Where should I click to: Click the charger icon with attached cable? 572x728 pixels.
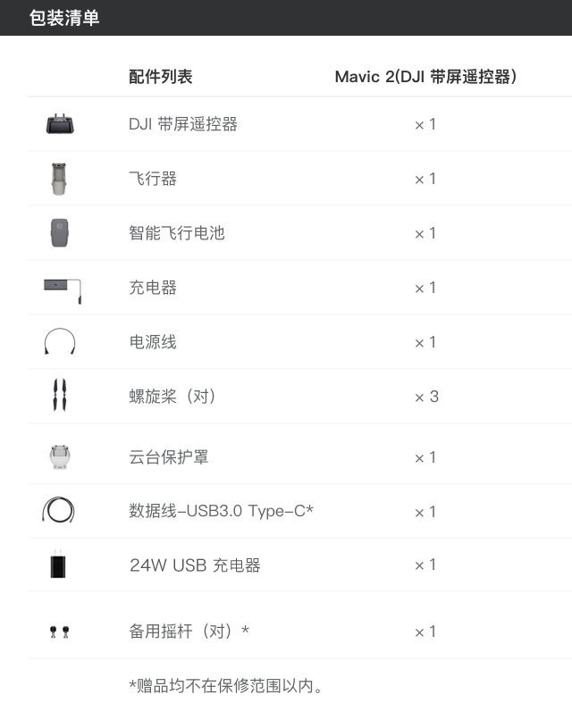click(63, 290)
